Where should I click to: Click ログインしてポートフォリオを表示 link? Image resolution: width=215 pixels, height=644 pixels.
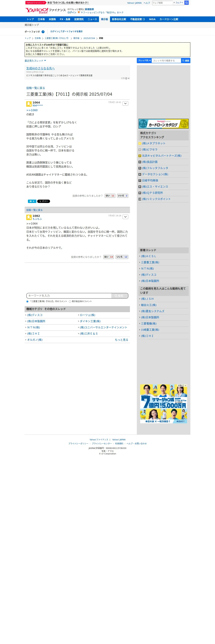tap(66, 31)
